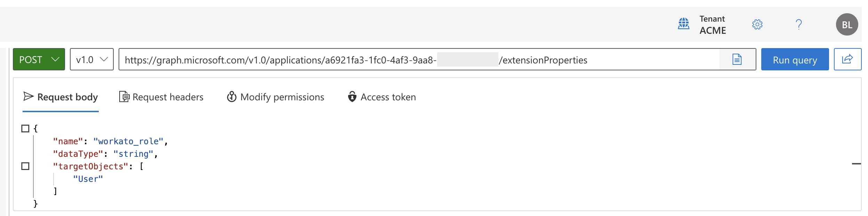Switch to the Modify permissions tab
The width and height of the screenshot is (868, 216).
282,97
